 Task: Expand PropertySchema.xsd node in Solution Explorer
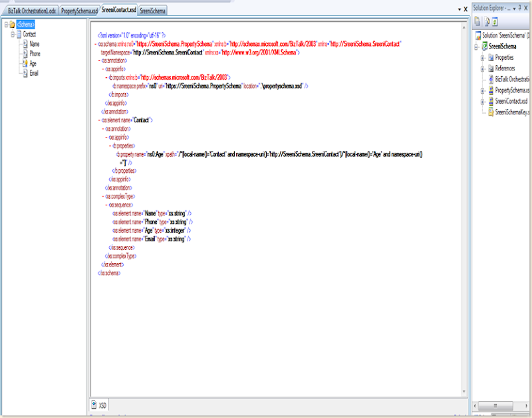pos(483,91)
